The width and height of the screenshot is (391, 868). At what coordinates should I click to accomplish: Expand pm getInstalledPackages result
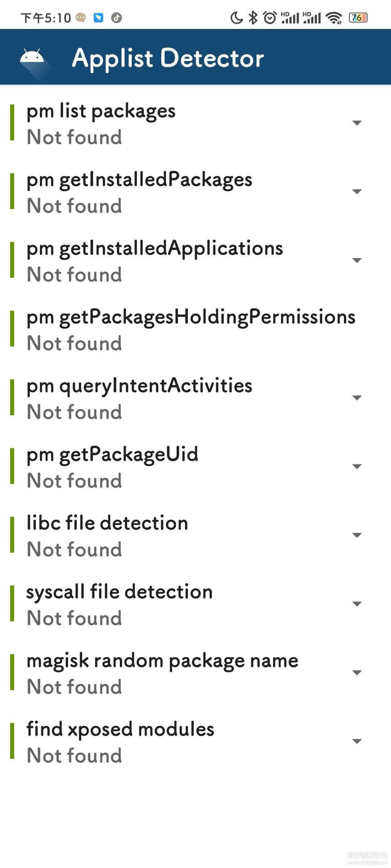(357, 192)
